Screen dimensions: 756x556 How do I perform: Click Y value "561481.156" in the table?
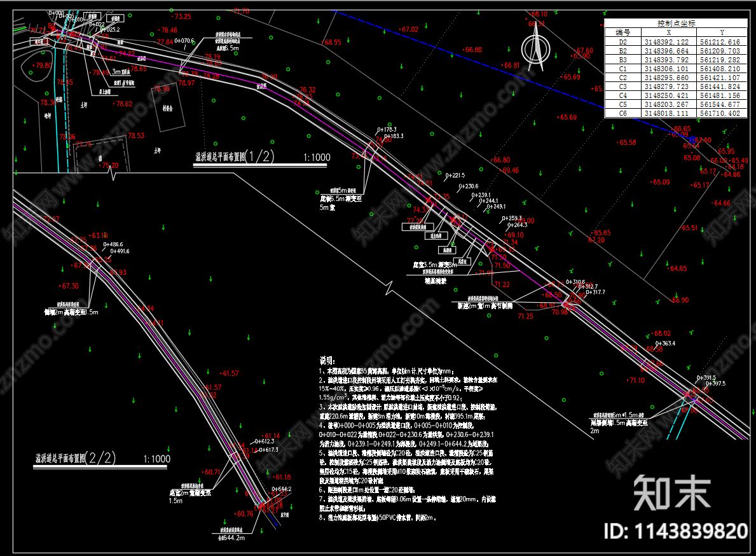click(720, 95)
